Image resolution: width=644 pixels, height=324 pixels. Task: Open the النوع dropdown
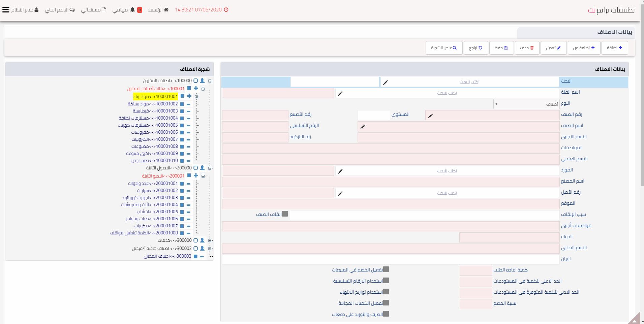coord(526,104)
